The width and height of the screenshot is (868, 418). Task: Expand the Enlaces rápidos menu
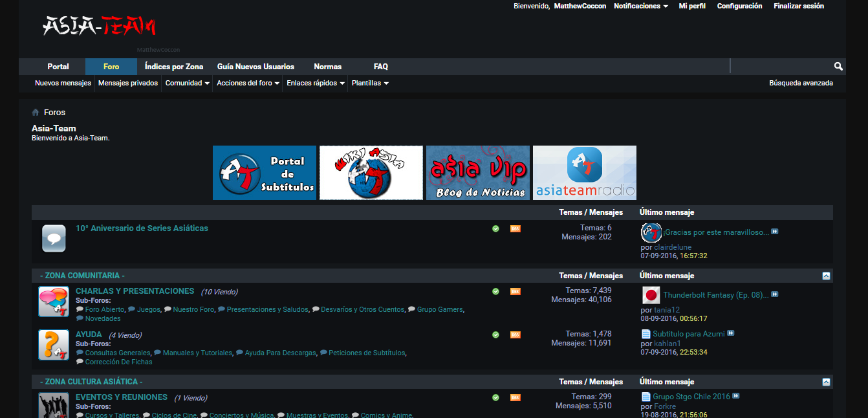coord(315,83)
